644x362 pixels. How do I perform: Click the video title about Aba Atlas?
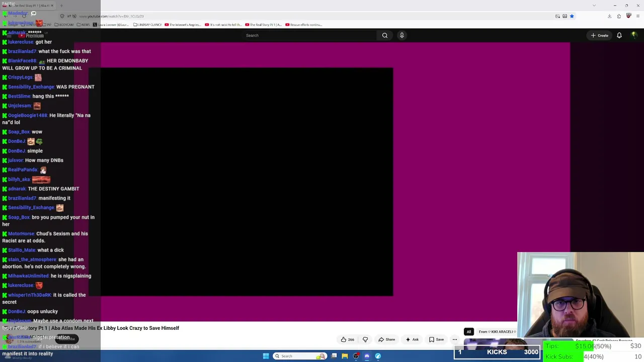90,328
